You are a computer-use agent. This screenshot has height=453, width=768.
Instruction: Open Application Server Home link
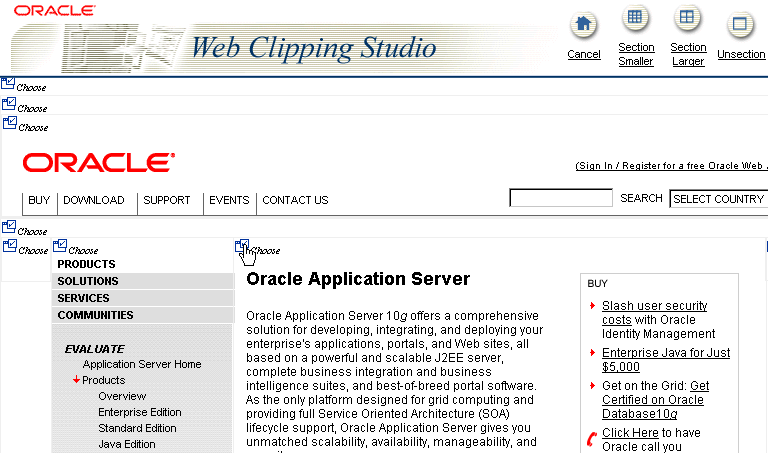(142, 364)
